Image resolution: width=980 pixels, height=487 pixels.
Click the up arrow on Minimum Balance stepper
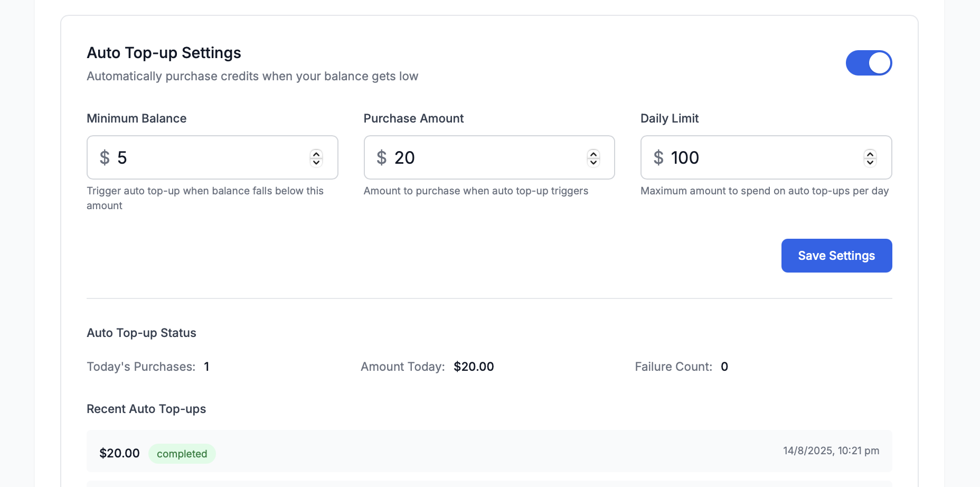pos(316,153)
